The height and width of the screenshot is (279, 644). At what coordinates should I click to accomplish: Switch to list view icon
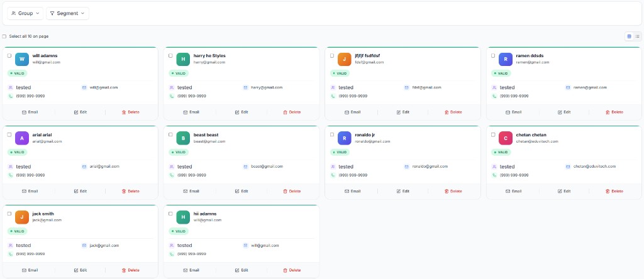point(637,36)
